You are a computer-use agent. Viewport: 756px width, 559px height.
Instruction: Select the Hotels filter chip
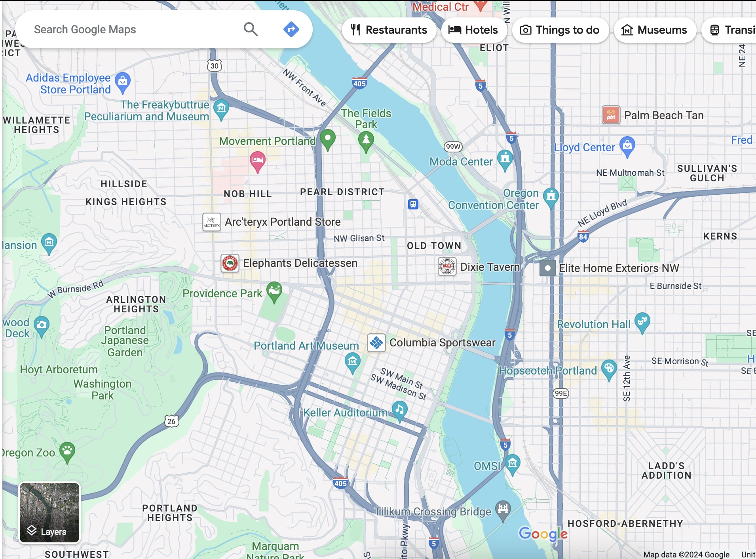[x=473, y=30]
